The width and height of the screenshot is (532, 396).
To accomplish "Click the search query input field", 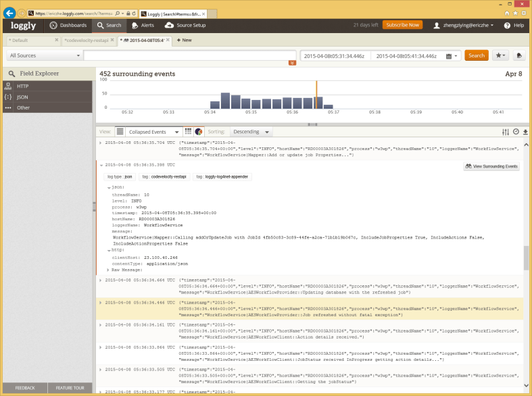I will 189,55.
